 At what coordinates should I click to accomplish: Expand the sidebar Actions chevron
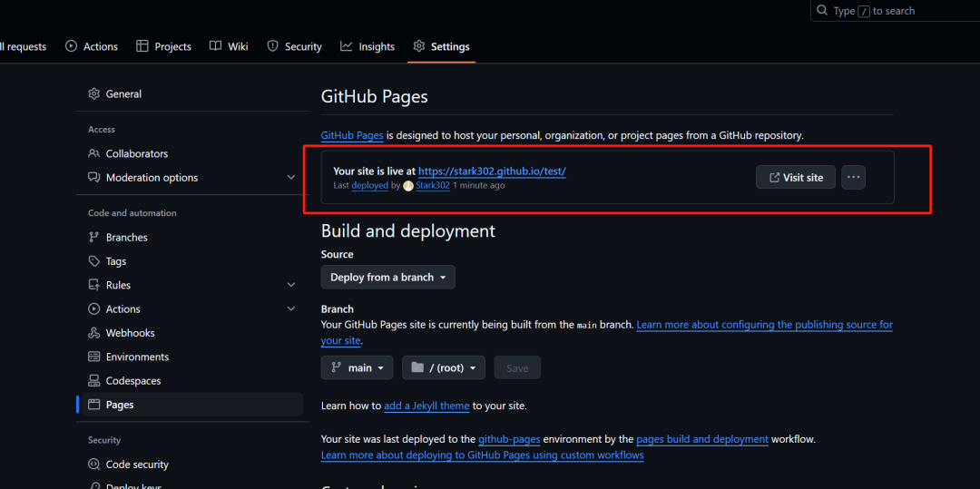[x=290, y=309]
